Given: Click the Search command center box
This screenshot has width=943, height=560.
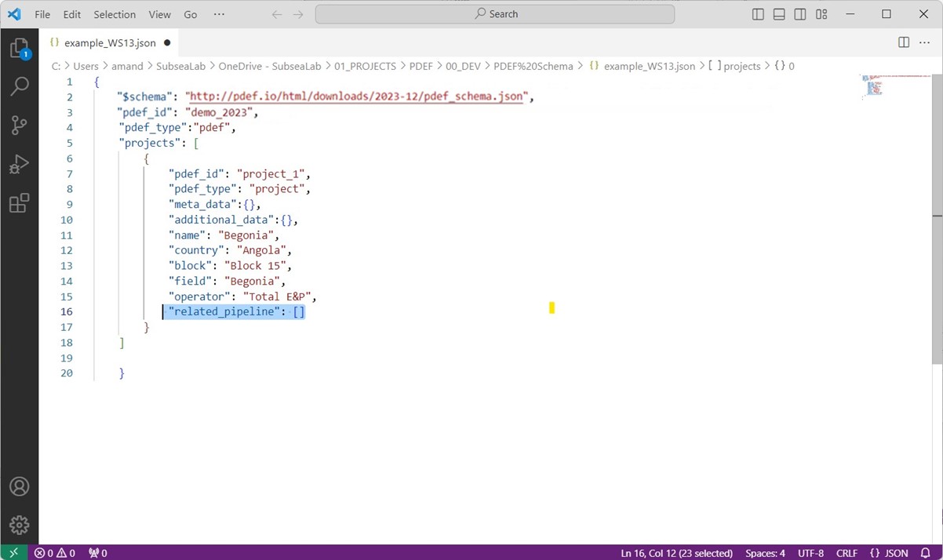Looking at the screenshot, I should (495, 14).
